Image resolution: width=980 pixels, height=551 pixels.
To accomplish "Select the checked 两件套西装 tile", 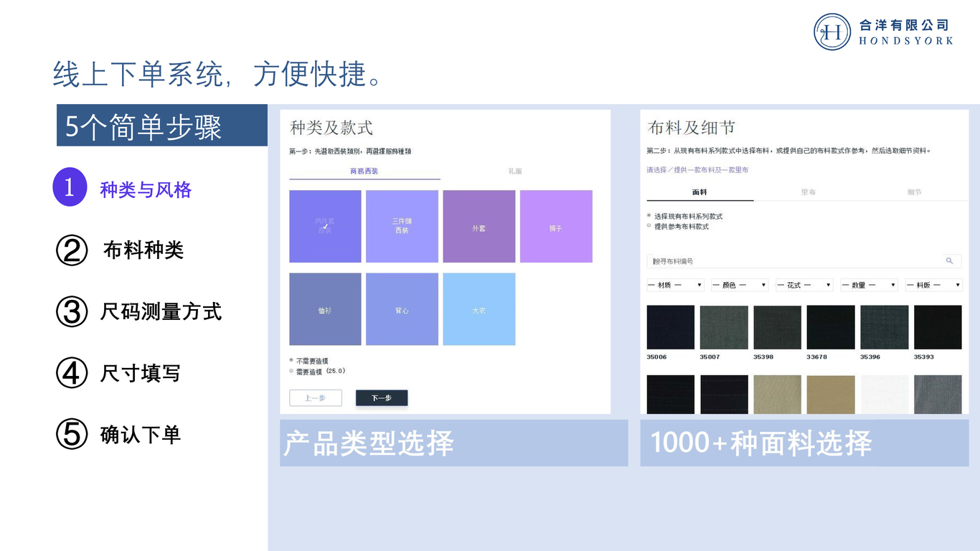I will pos(325,226).
